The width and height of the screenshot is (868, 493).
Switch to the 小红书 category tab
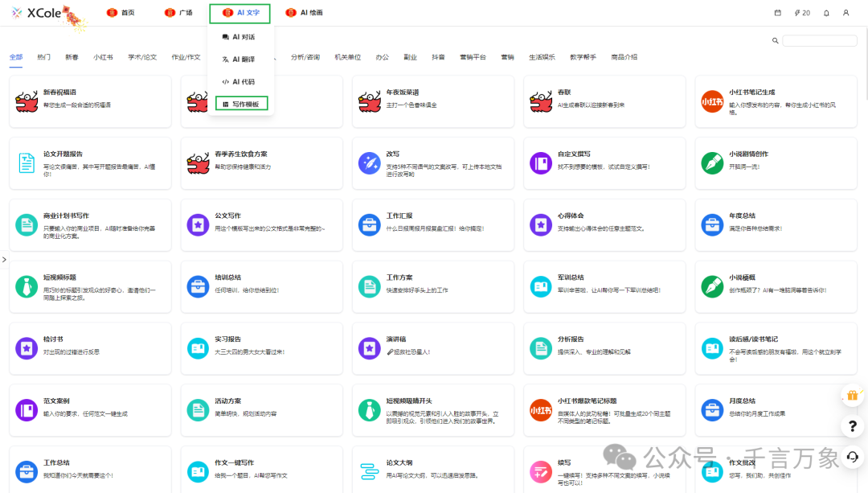103,57
